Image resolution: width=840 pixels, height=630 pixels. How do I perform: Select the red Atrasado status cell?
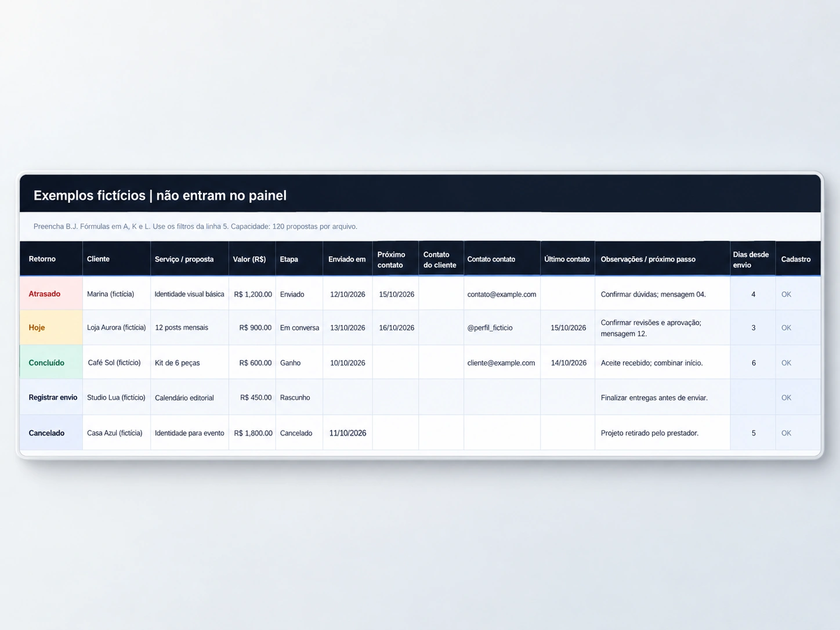[x=51, y=294]
